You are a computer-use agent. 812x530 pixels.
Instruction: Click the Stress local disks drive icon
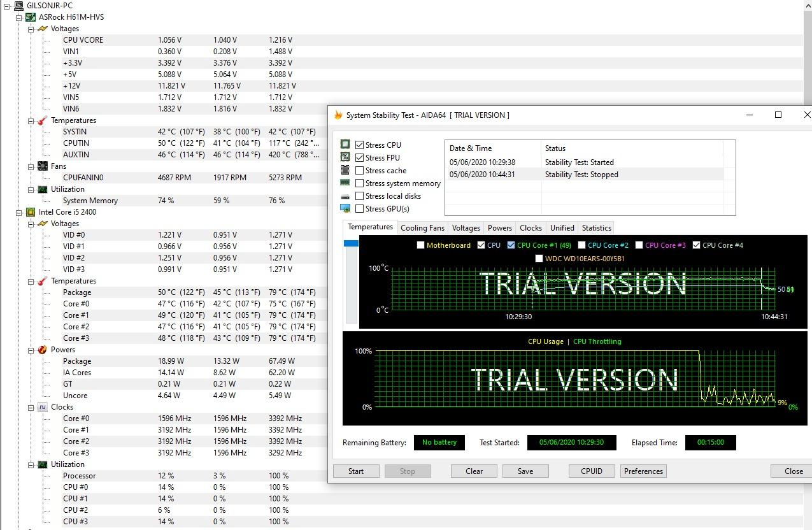point(345,196)
